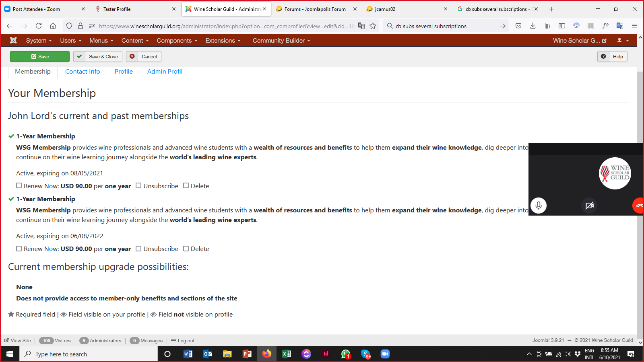Image resolution: width=644 pixels, height=362 pixels.
Task: Open WhatsApp from the taskbar
Action: [x=346, y=354]
